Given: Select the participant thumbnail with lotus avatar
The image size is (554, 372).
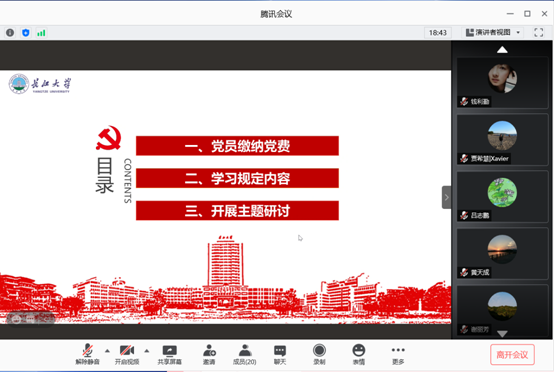Looking at the screenshot, I should 502,197.
